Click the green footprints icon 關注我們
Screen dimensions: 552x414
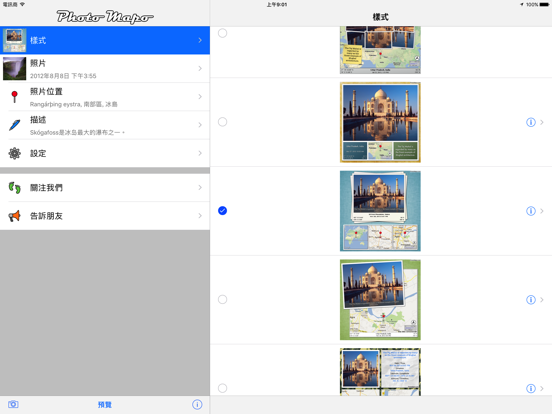pyautogui.click(x=14, y=188)
